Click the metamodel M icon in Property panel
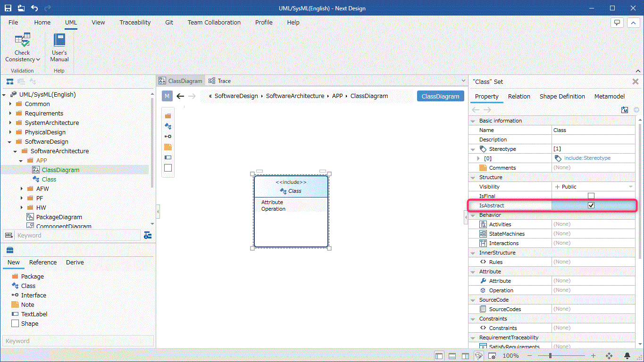644x362 pixels. click(x=625, y=110)
